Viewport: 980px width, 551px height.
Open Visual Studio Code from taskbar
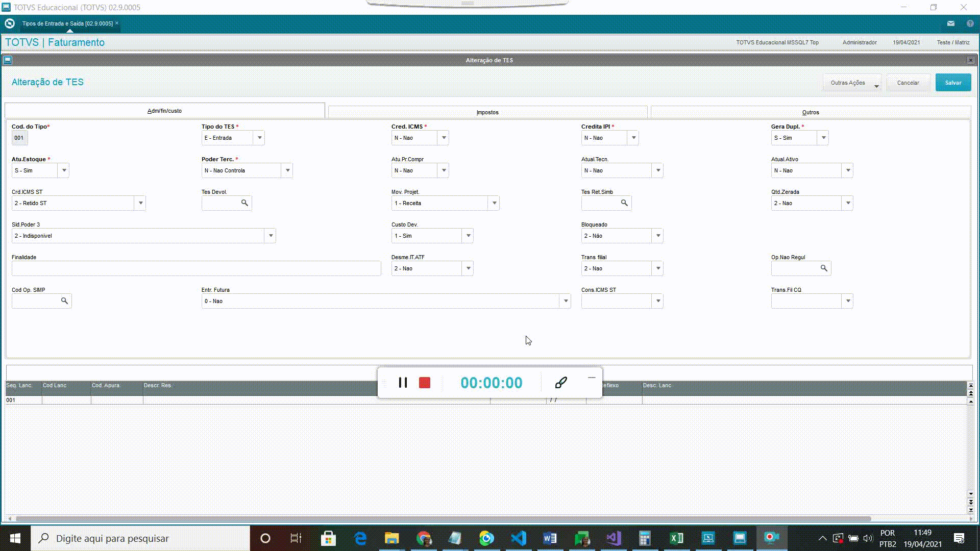pyautogui.click(x=519, y=538)
